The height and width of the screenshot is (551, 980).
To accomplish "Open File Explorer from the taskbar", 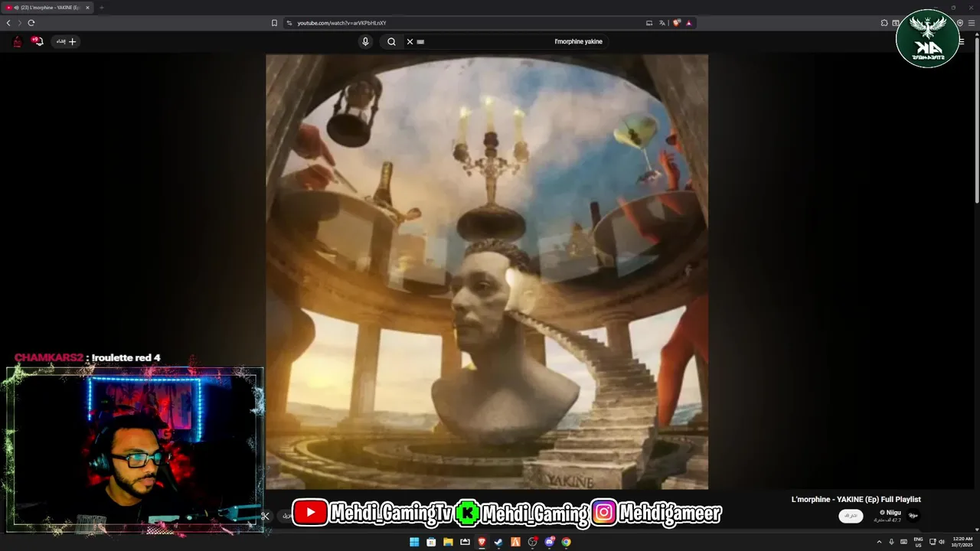I will 448,542.
